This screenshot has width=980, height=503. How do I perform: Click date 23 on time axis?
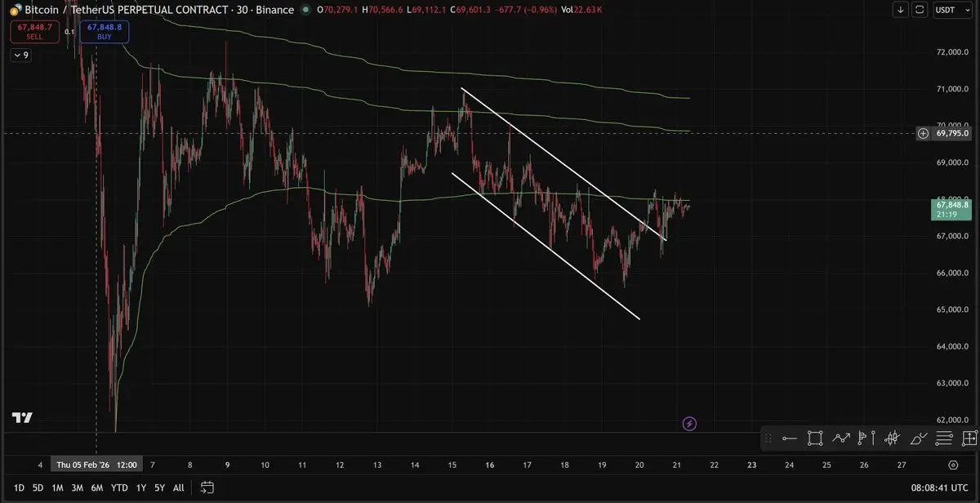point(751,465)
